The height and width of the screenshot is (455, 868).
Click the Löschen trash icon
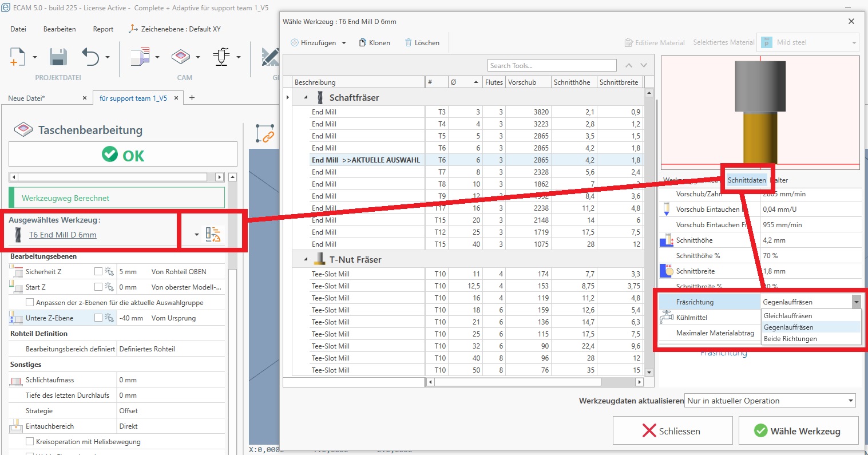[409, 43]
